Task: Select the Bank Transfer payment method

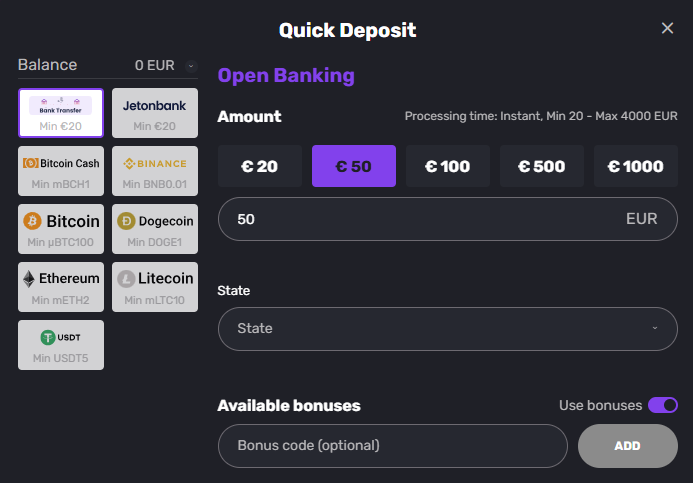Action: [x=61, y=112]
